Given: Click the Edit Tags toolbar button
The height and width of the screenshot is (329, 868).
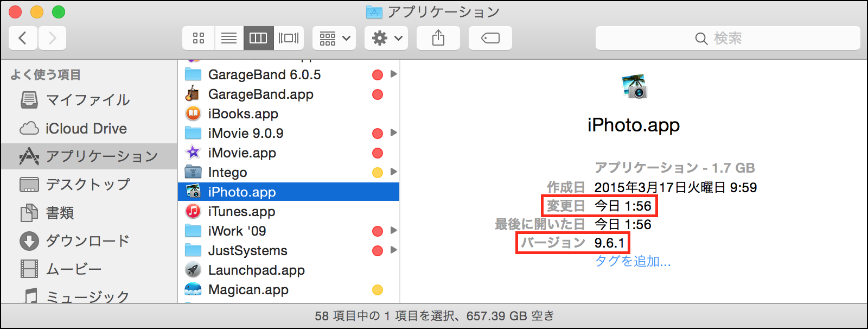Looking at the screenshot, I should [x=490, y=38].
